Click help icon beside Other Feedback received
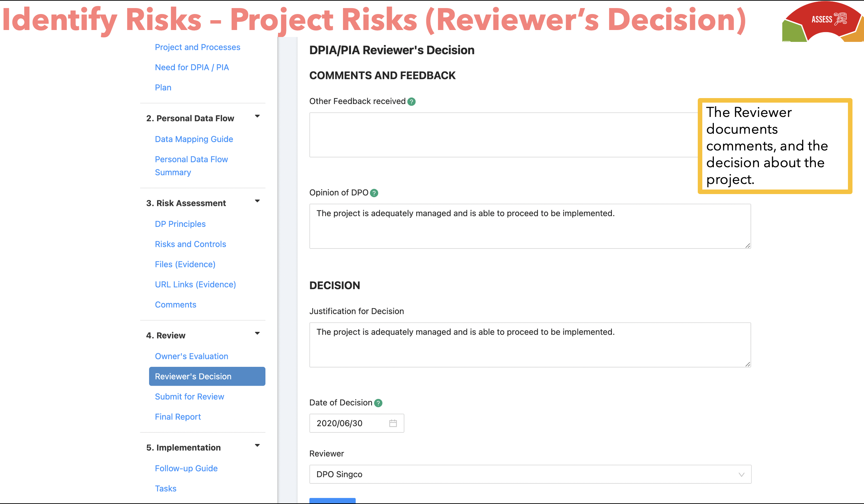Image resolution: width=864 pixels, height=504 pixels. [x=411, y=102]
